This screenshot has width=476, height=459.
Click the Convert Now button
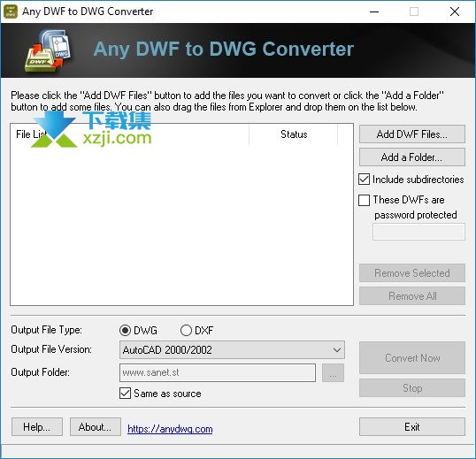click(x=412, y=357)
